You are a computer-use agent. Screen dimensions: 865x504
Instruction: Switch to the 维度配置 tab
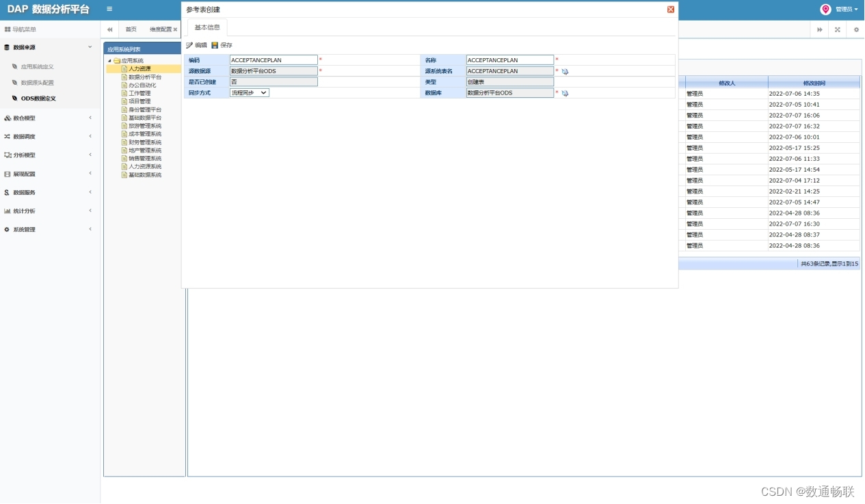tap(161, 29)
